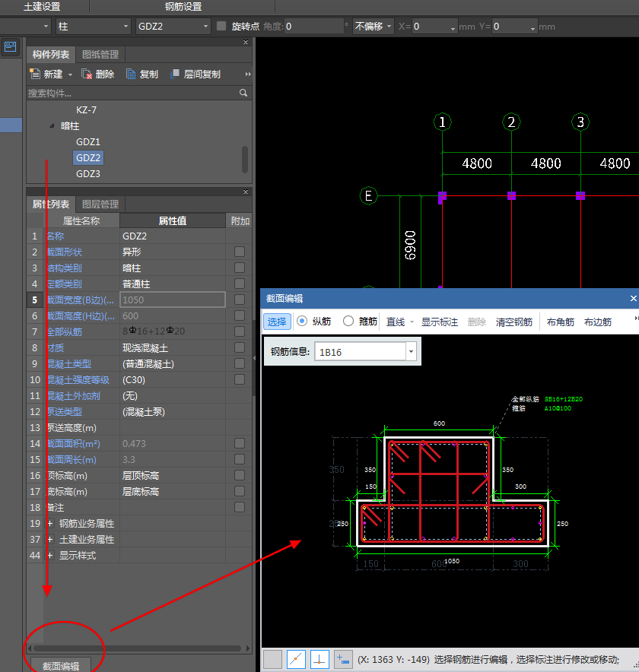
Task: Click the 复制 (Copy) component icon
Action: [131, 74]
